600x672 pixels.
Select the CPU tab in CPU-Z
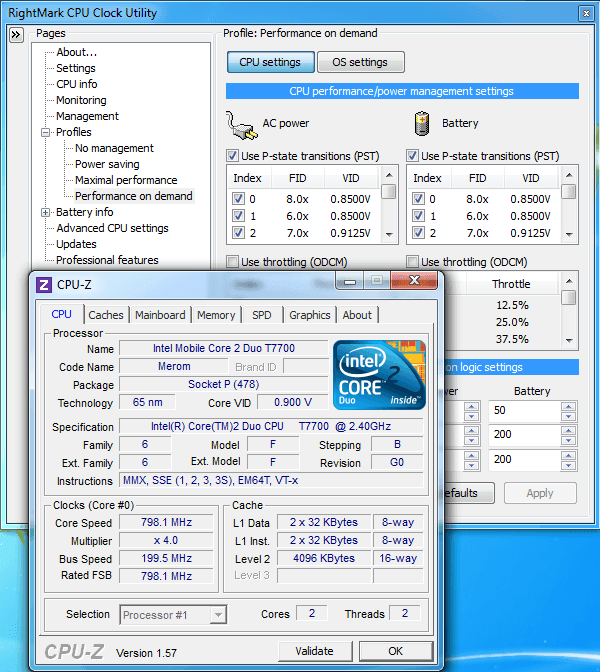62,314
